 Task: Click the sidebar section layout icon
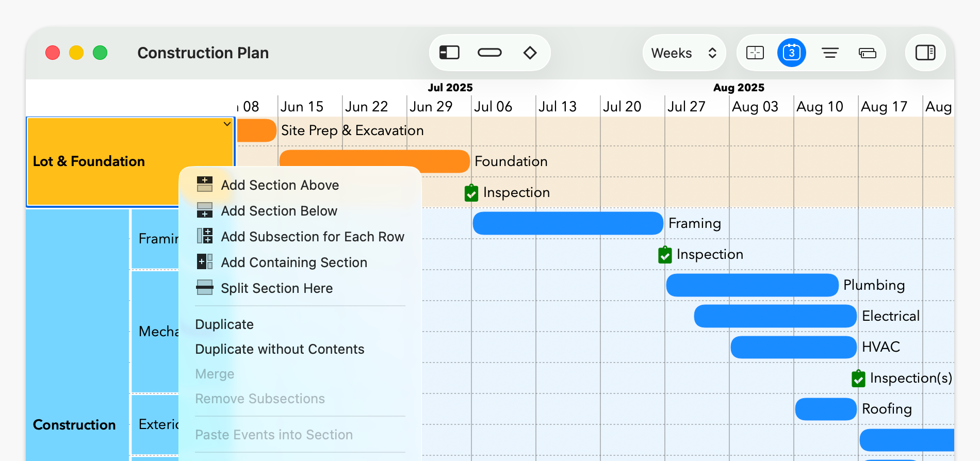pos(449,53)
